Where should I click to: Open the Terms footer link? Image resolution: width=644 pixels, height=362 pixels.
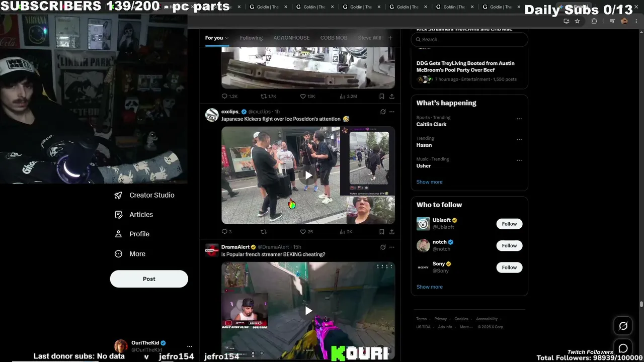point(421,319)
